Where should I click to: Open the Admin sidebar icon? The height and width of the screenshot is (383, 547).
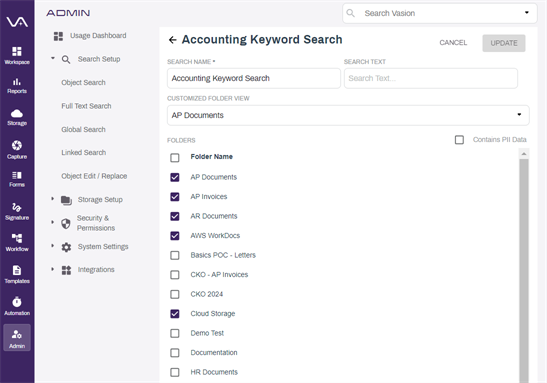pos(17,338)
